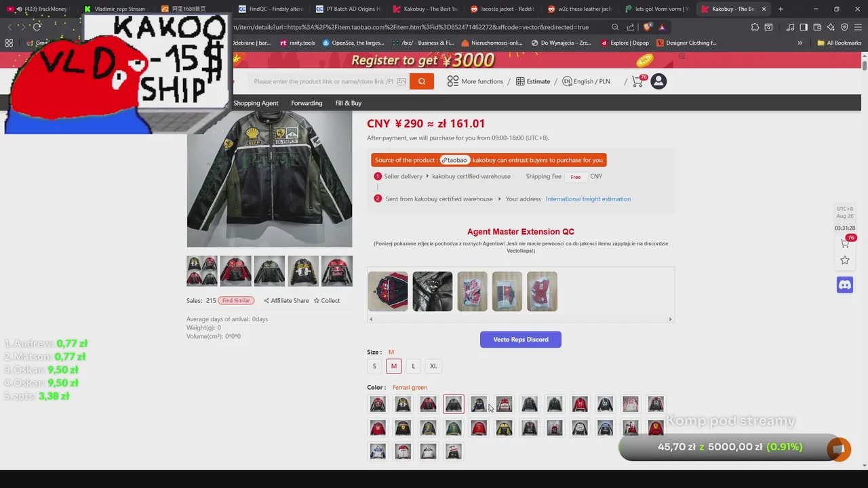Screen dimensions: 868x488
Task: Select size M
Action: (393, 366)
